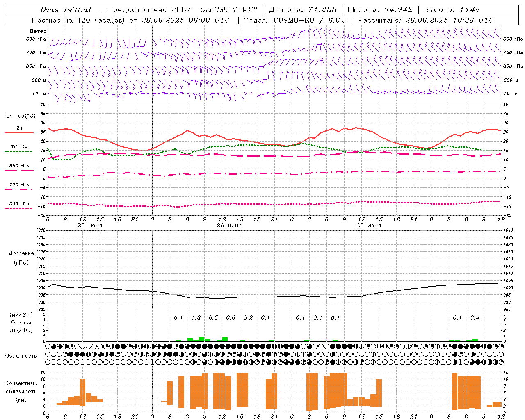Image resolution: width=525 pixels, height=420 pixels.
Task: Click the red 2м temperature curve
Action: (274, 144)
